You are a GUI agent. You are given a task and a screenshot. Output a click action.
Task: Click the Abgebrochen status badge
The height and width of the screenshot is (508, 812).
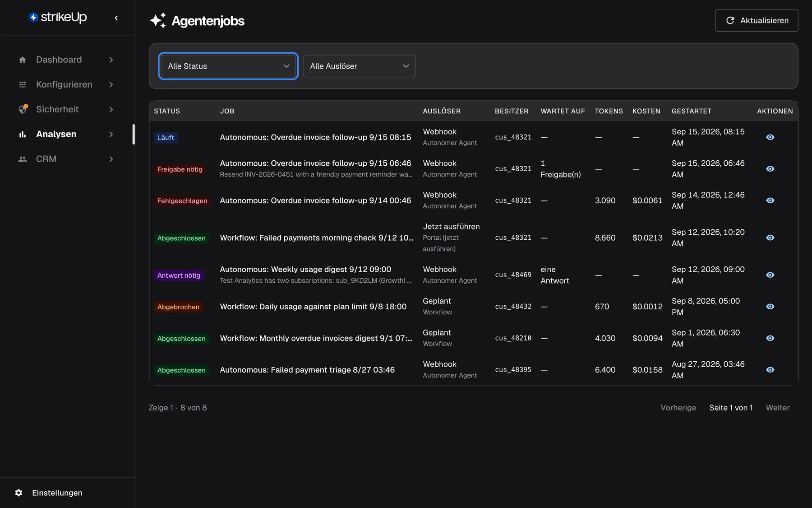[178, 307]
